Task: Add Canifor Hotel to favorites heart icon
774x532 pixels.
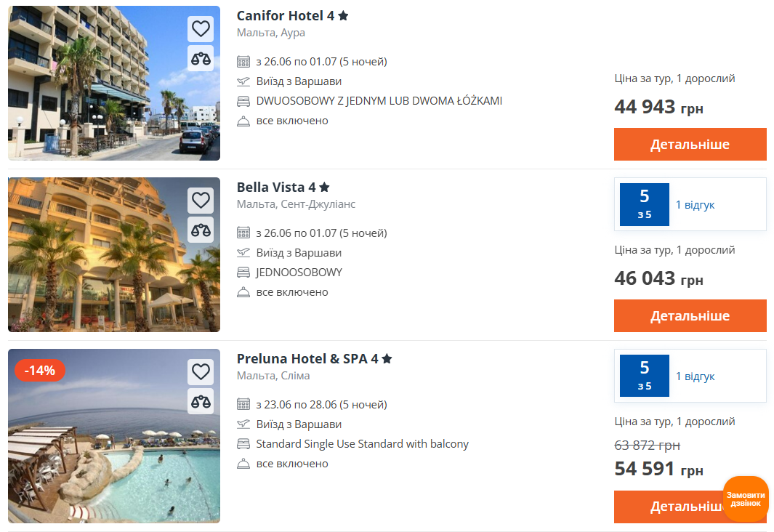Action: [201, 29]
